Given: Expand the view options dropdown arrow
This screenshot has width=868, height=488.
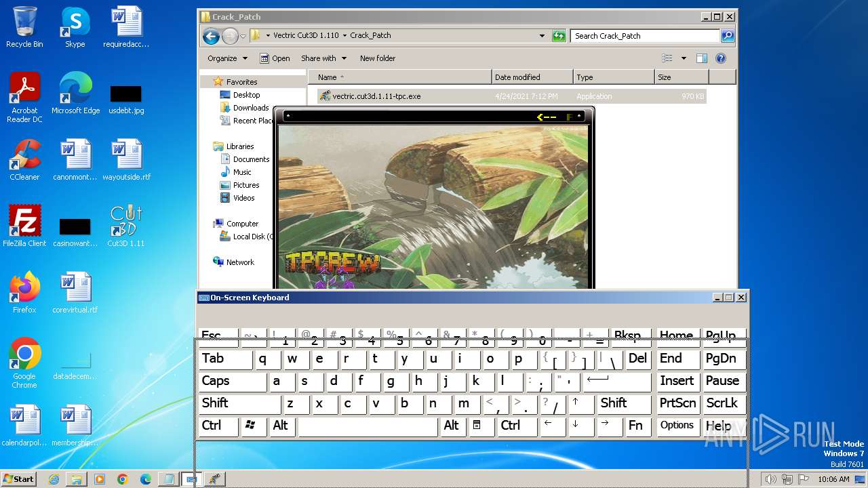Looking at the screenshot, I should pyautogui.click(x=684, y=58).
